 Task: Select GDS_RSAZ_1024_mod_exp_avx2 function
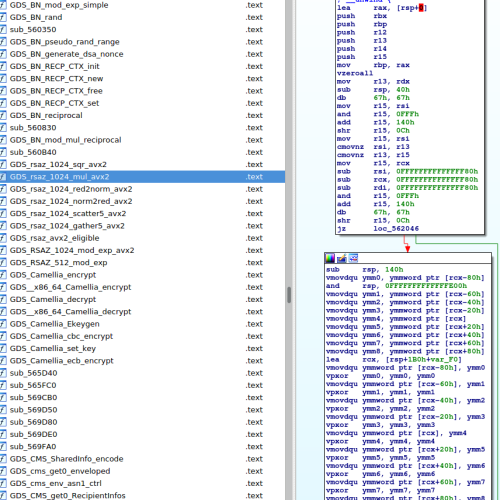(x=142, y=250)
